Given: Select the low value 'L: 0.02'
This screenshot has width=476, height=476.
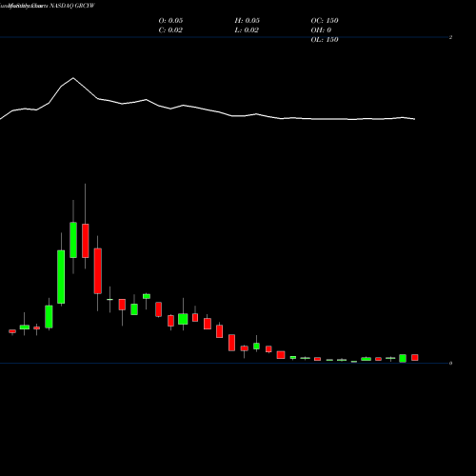Looking at the screenshot, I should [x=247, y=30].
